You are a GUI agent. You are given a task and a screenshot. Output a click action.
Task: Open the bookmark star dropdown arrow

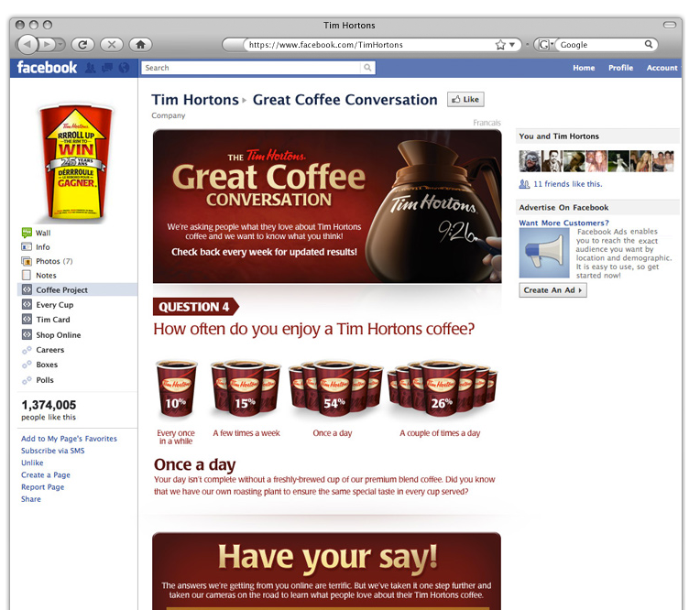point(512,45)
